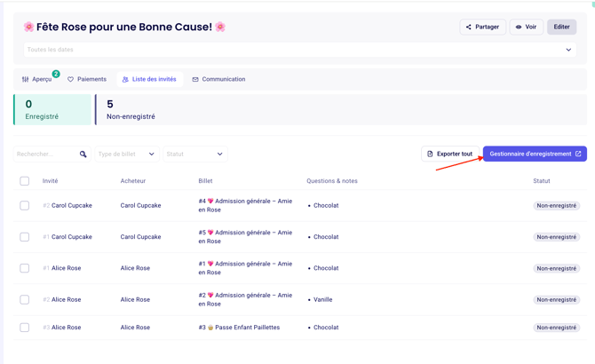Click the external link icon on Gestionnaire d'enregistrement

coord(578,154)
